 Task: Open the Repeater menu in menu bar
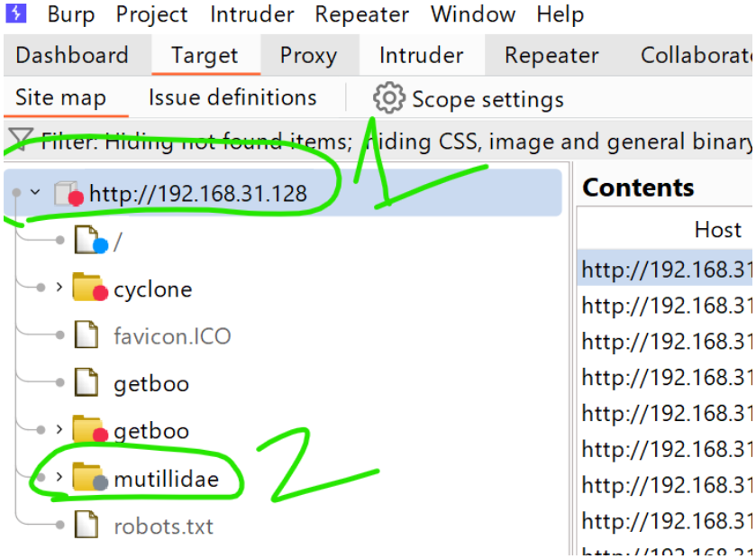(361, 14)
